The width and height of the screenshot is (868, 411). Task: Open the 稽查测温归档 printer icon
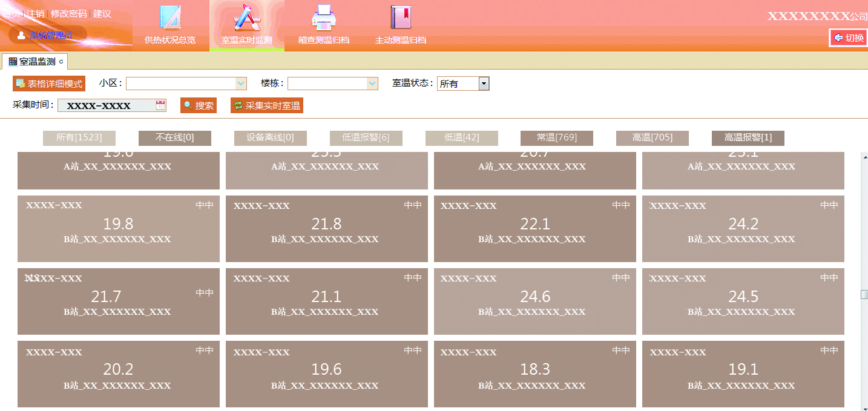pos(323,18)
